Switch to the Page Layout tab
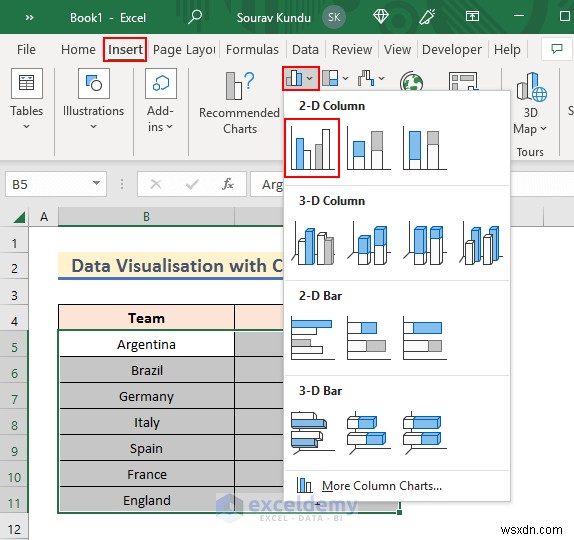This screenshot has width=574, height=540. (x=184, y=49)
